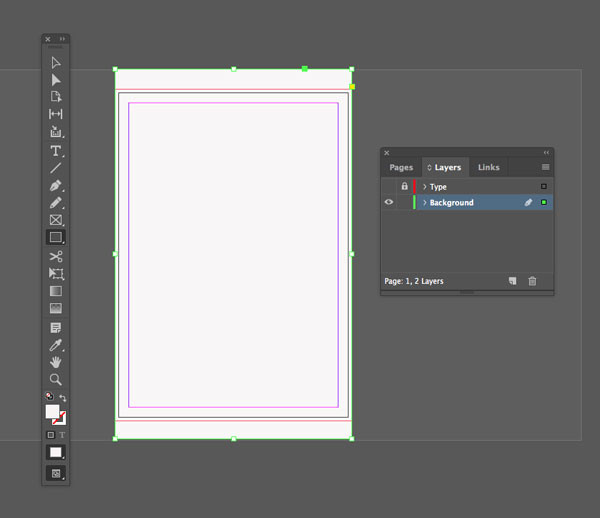The height and width of the screenshot is (518, 600).
Task: Click the Type layer selection square
Action: pos(543,186)
